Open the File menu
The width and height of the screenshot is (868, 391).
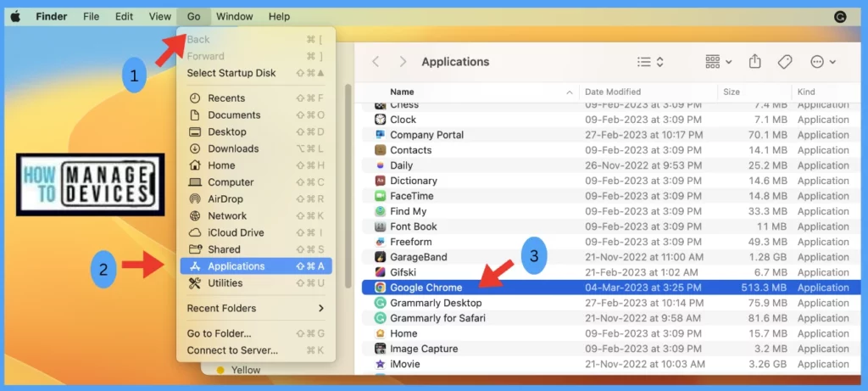[91, 17]
